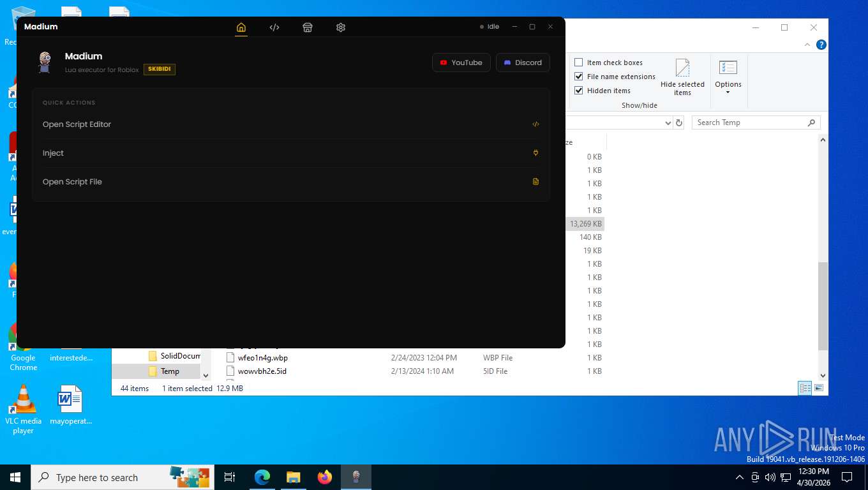Expand the address bar history dropdown
This screenshot has height=490, width=868.
668,122
